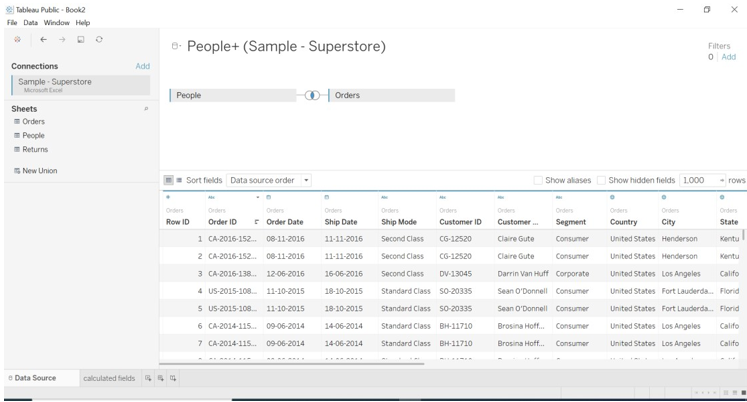Select the People table in join canvas
Viewport: 747px width, 402px height.
(x=233, y=95)
